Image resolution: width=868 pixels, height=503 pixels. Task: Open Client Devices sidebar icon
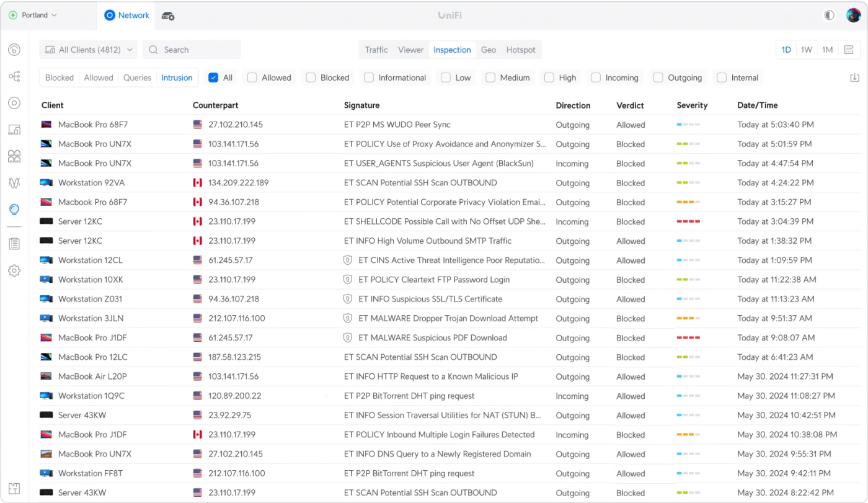point(14,130)
